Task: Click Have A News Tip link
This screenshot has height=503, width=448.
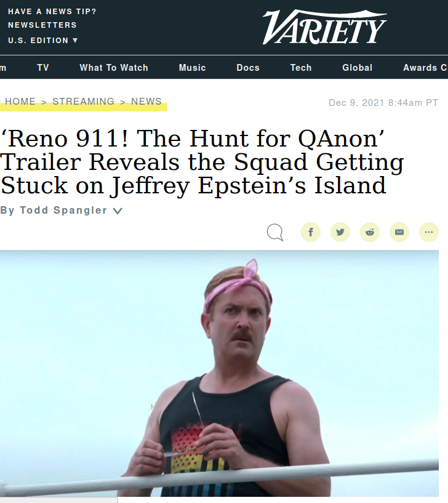Action: pos(52,12)
